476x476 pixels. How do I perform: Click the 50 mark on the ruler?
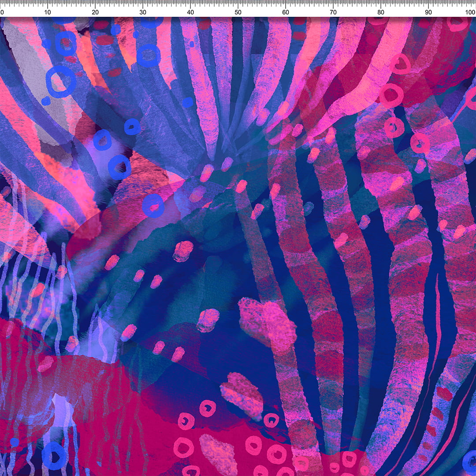pyautogui.click(x=238, y=12)
